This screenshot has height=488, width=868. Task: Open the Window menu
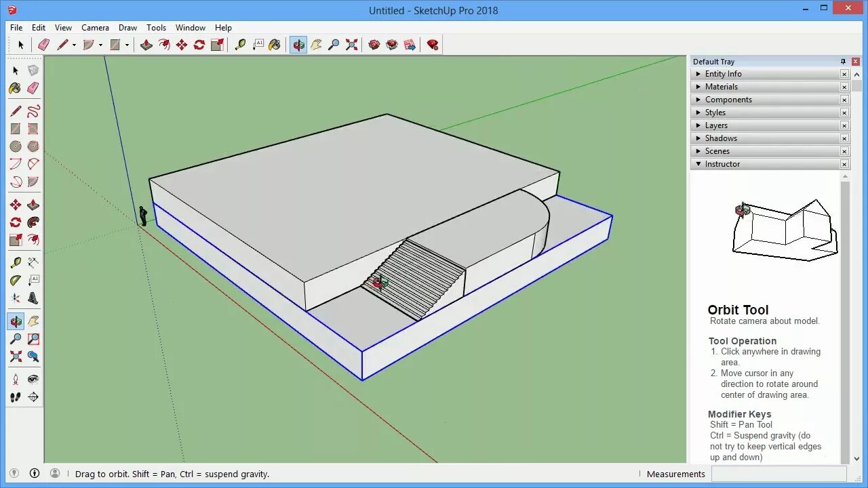191,28
